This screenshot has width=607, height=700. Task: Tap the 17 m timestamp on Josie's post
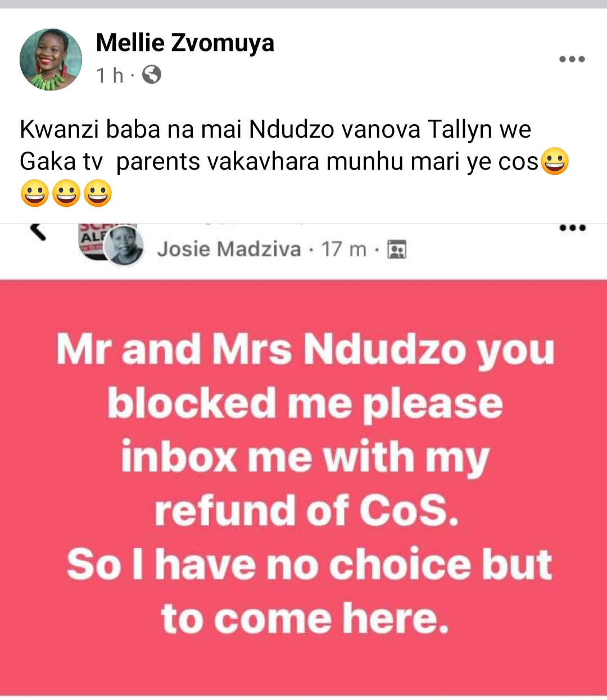pyautogui.click(x=344, y=249)
